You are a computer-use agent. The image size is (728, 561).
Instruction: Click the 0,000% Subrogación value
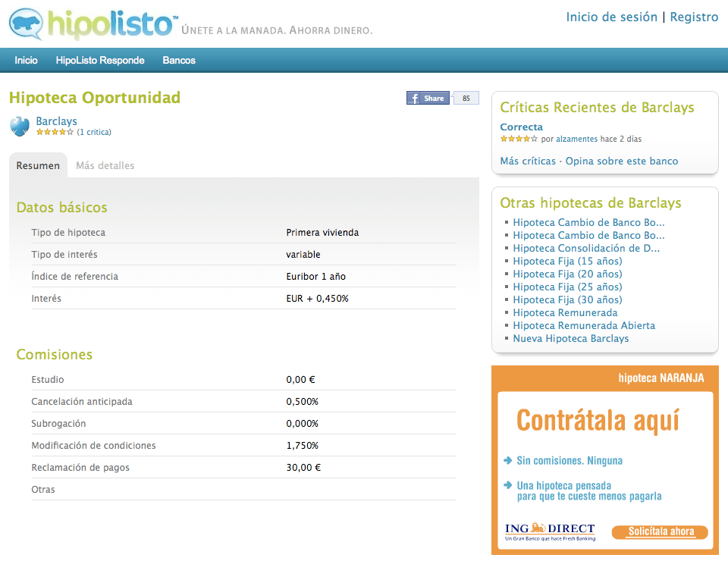[303, 424]
